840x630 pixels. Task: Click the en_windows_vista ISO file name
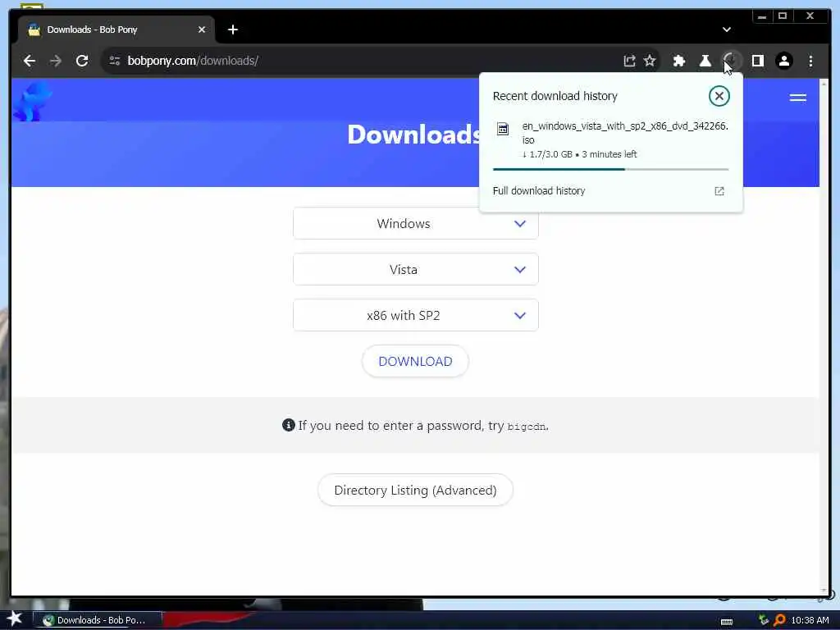[624, 133]
